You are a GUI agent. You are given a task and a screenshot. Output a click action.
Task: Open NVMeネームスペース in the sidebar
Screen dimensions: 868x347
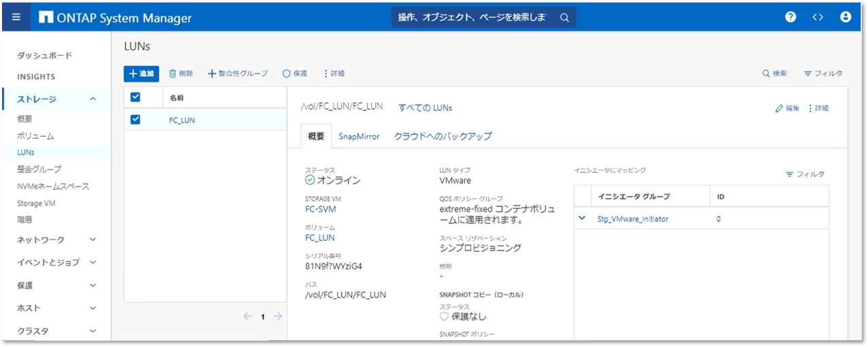(x=53, y=186)
